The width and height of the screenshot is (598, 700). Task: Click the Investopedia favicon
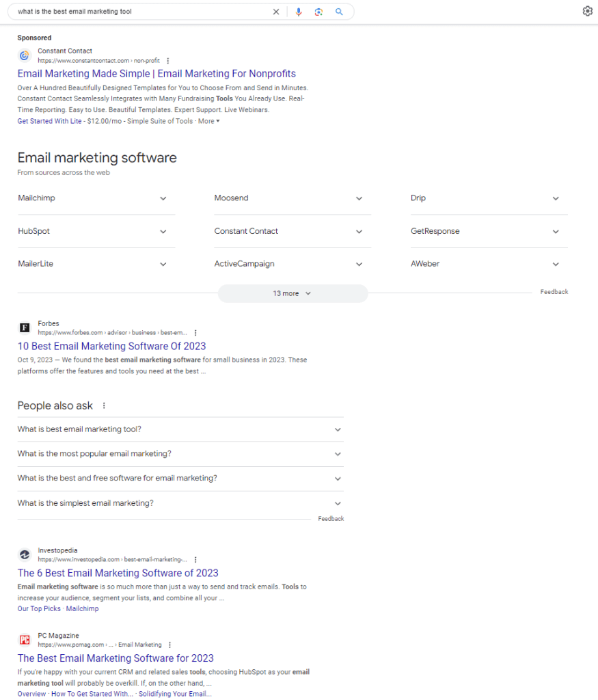pos(25,554)
